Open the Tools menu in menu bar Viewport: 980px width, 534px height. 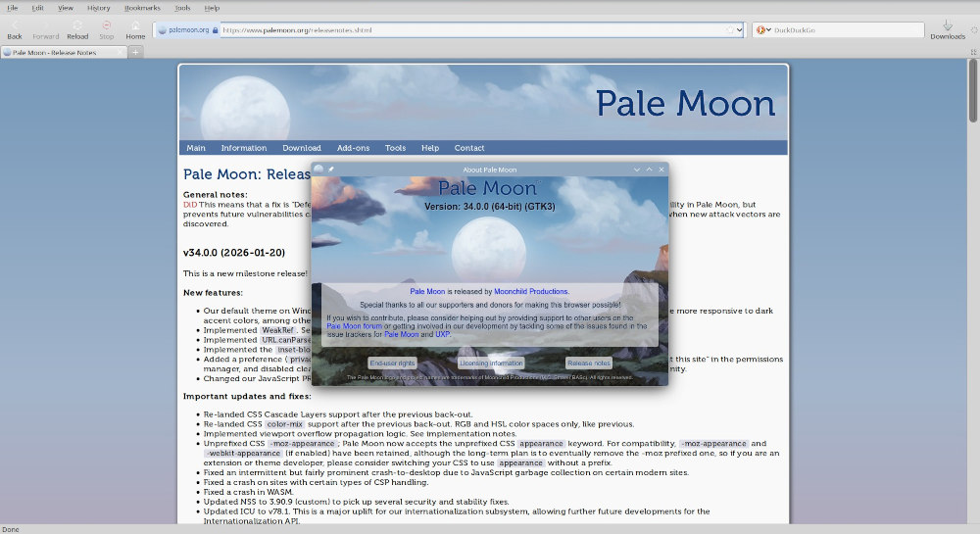[x=182, y=8]
